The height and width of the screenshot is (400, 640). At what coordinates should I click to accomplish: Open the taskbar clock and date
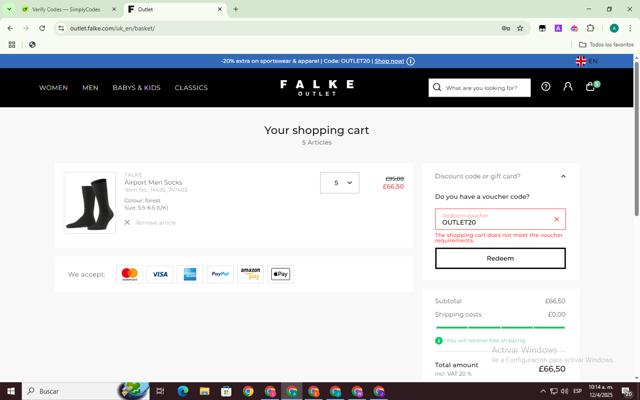(600, 391)
